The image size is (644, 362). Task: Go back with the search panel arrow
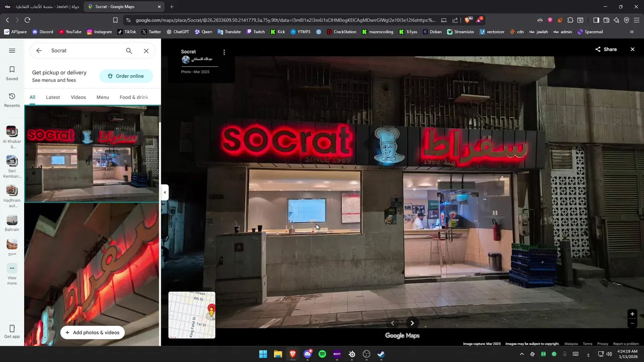coord(39,51)
